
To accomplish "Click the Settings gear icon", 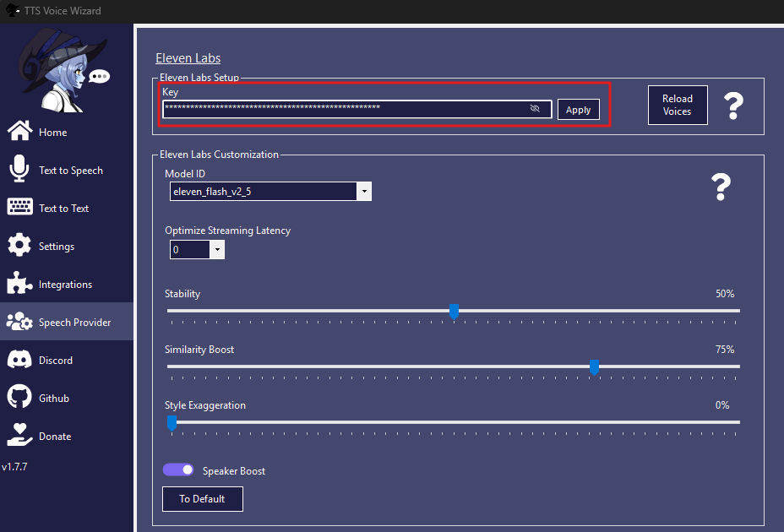I will point(19,245).
